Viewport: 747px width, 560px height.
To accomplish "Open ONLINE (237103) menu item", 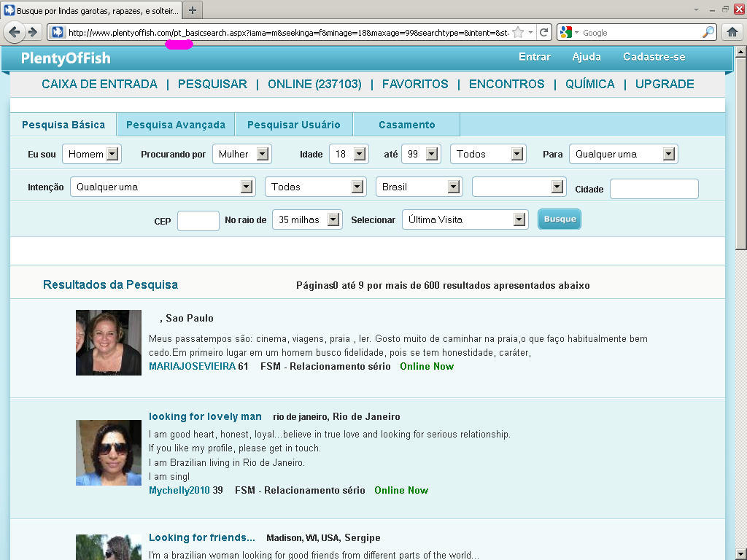I will [x=314, y=85].
